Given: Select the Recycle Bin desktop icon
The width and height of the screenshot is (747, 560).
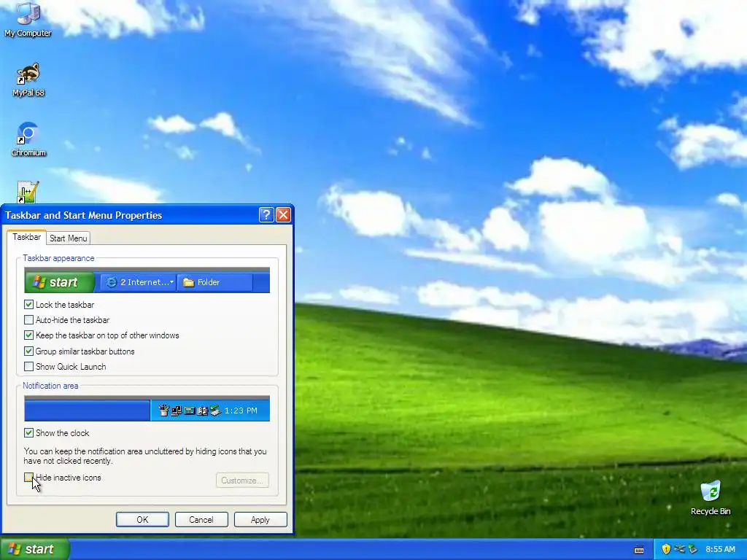Looking at the screenshot, I should tap(711, 498).
